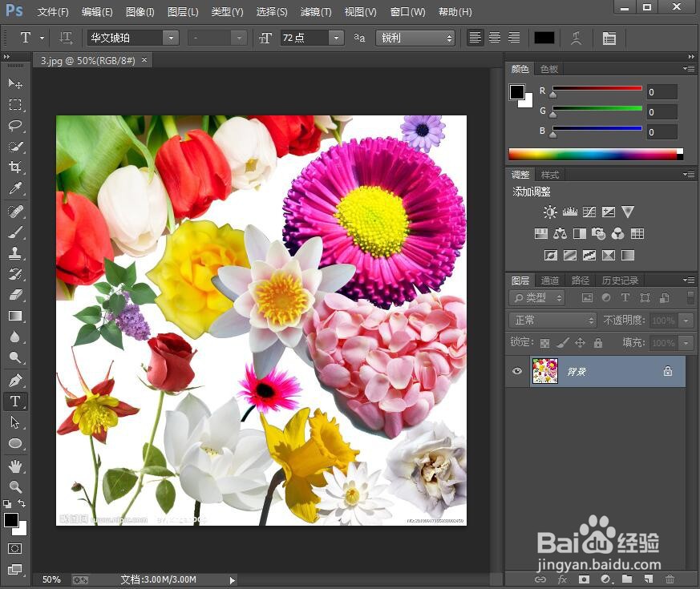Create warped text

(x=577, y=38)
